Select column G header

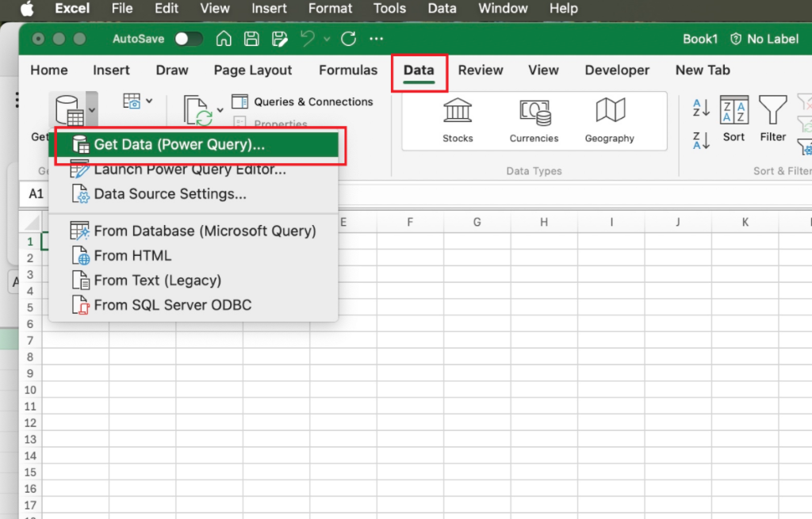click(x=477, y=222)
